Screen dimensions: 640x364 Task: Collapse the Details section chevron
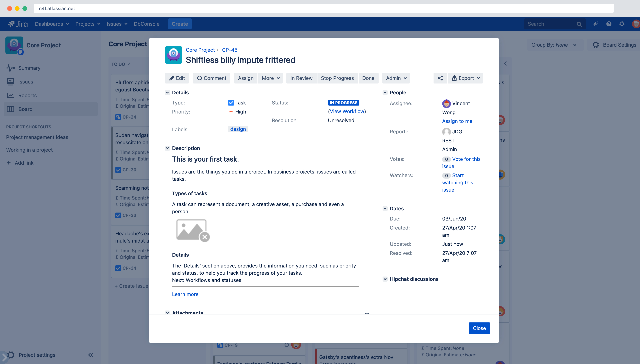(x=167, y=93)
